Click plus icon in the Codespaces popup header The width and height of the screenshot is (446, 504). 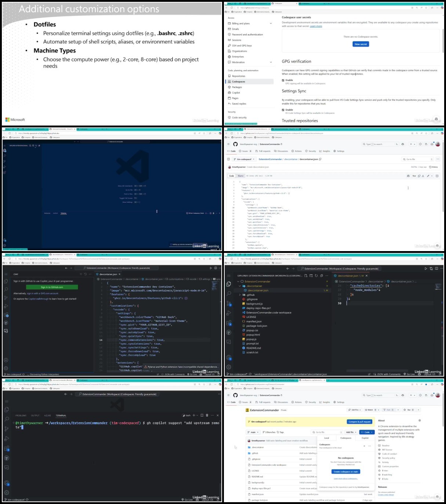point(364,446)
